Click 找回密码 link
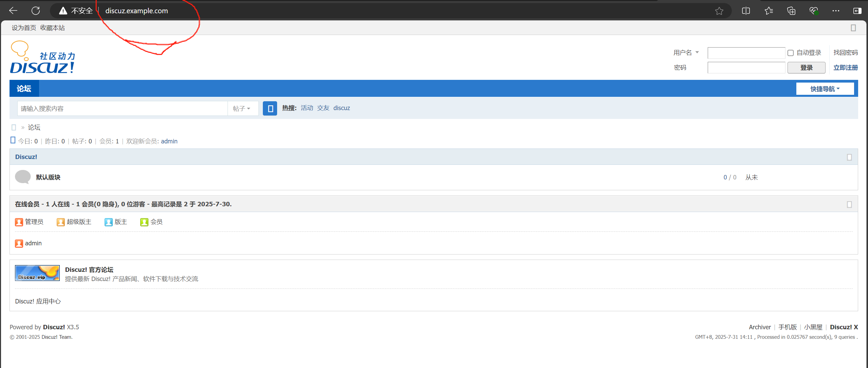The image size is (868, 368). pyautogui.click(x=846, y=53)
